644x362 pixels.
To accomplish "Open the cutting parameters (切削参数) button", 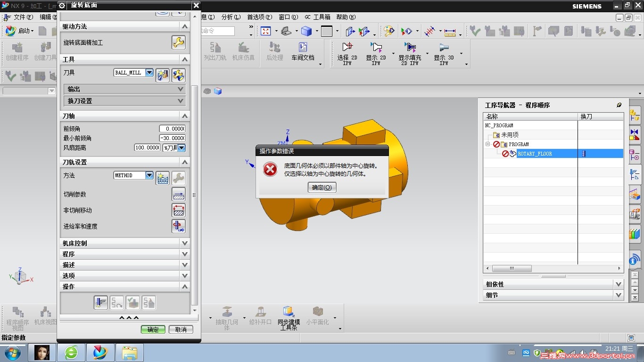I will (178, 194).
